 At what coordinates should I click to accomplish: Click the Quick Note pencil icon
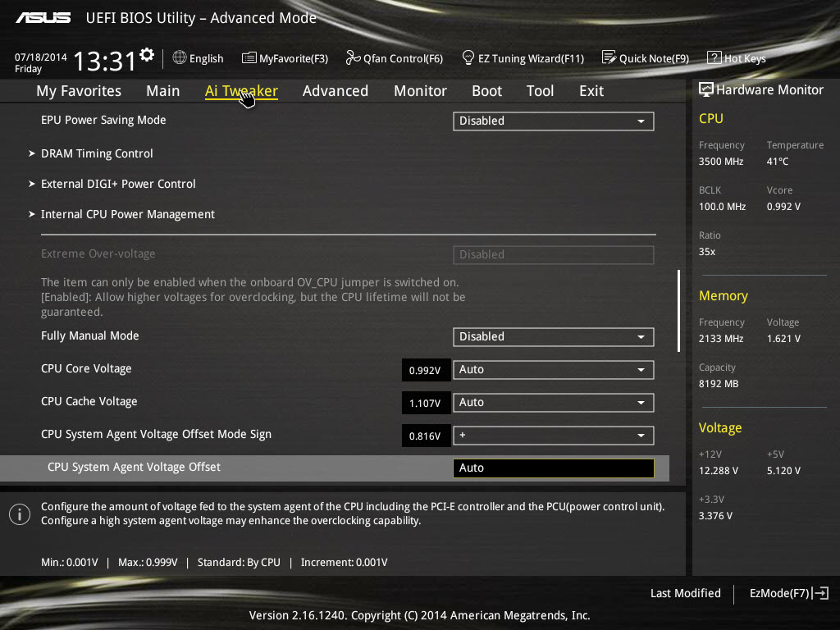tap(609, 57)
